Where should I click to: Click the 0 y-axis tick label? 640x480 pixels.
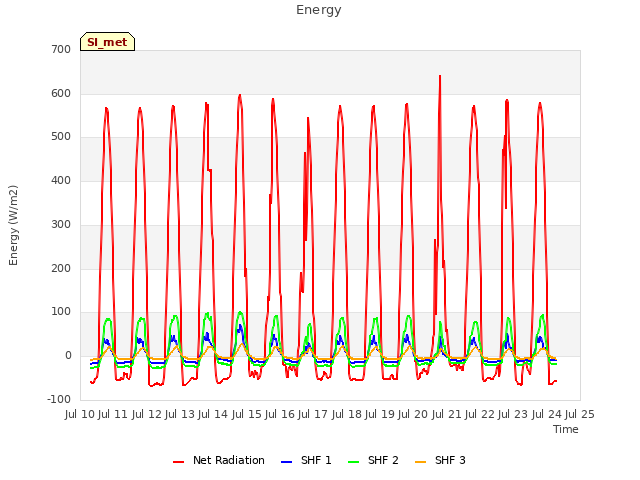pos(68,356)
